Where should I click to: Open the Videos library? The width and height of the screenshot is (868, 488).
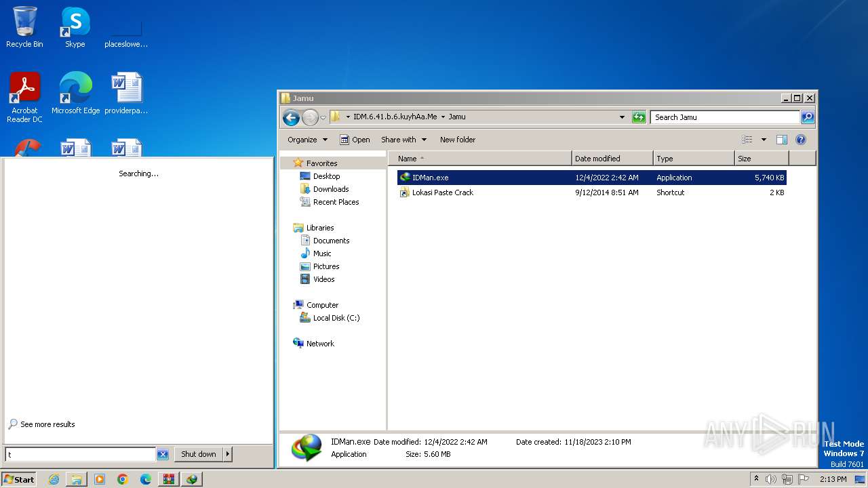[323, 279]
